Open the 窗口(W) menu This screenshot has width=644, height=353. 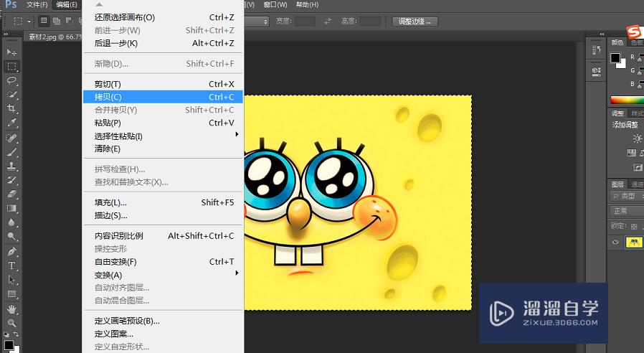point(274,4)
